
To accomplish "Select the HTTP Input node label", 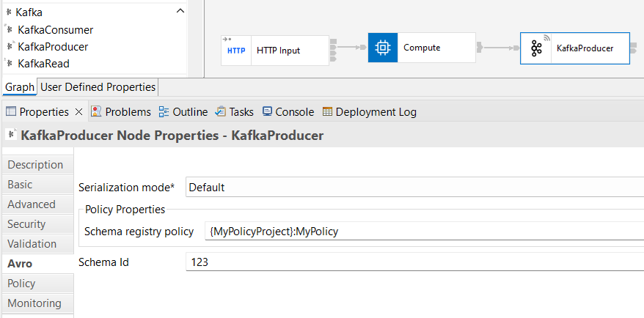I will (278, 51).
